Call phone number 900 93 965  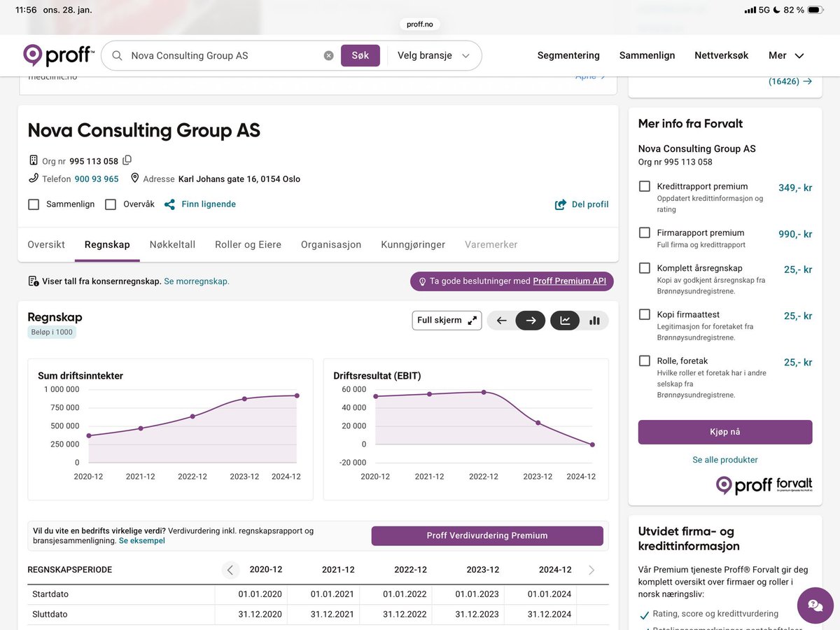click(97, 179)
